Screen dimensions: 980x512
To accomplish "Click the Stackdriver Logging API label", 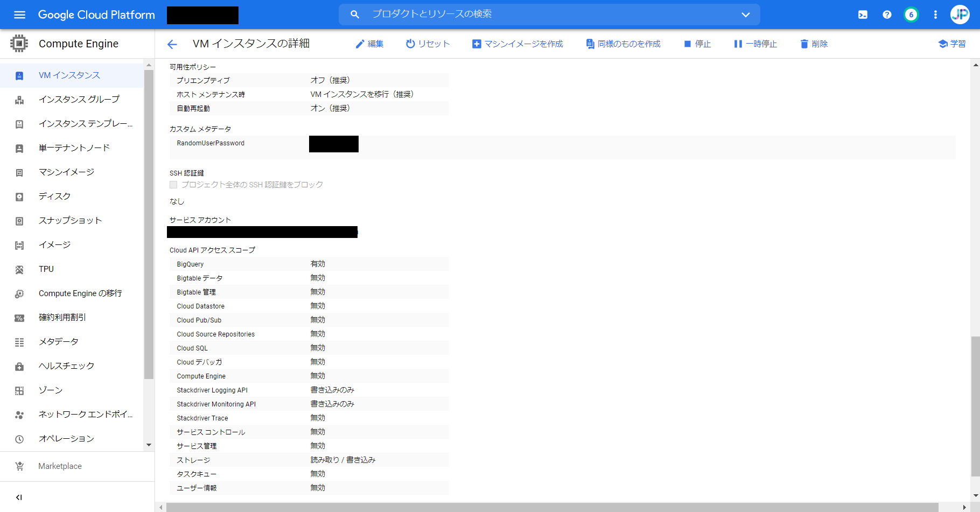I will (212, 390).
